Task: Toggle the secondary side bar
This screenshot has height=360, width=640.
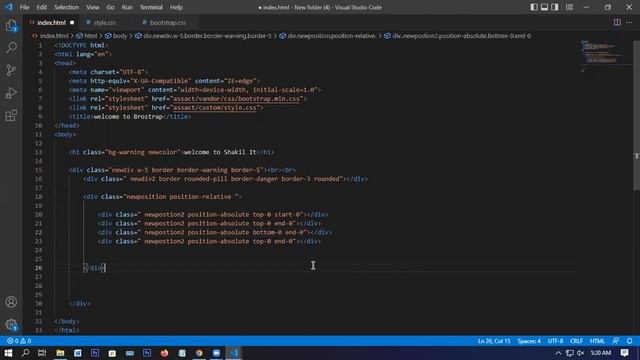Action: click(x=555, y=7)
